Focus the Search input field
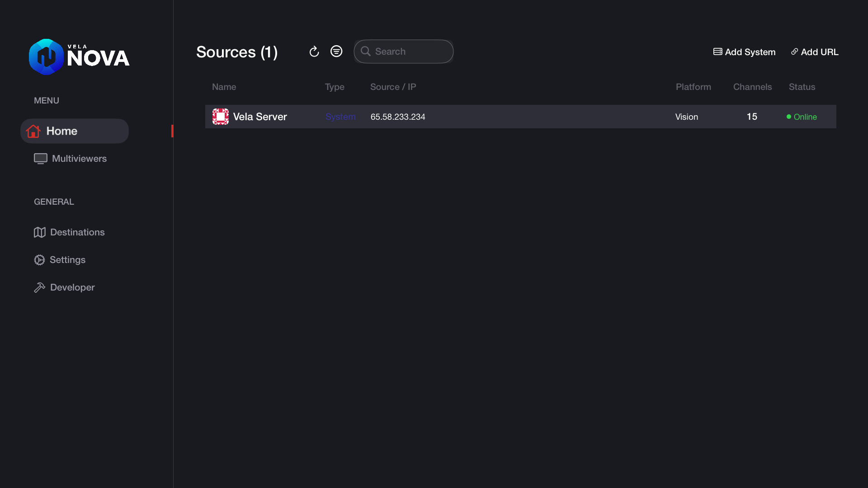 [x=404, y=52]
